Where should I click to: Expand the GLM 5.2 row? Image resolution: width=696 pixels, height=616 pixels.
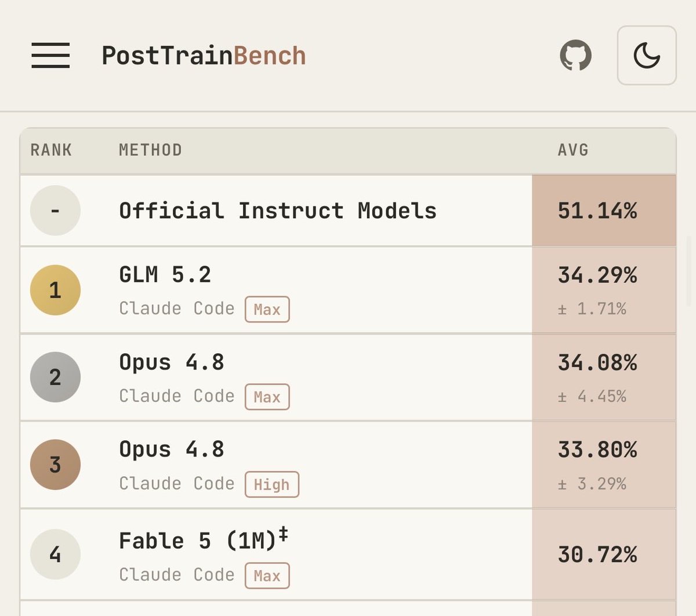[x=348, y=290]
